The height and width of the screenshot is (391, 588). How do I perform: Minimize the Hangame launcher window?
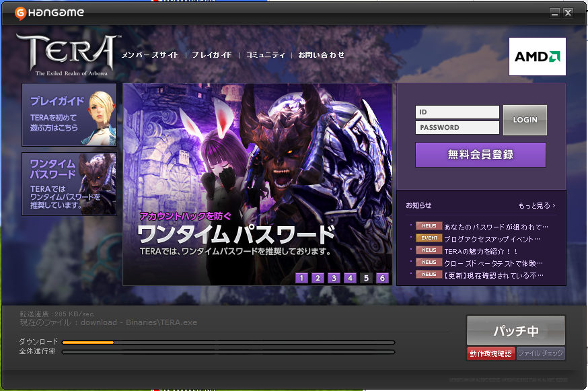coord(554,12)
